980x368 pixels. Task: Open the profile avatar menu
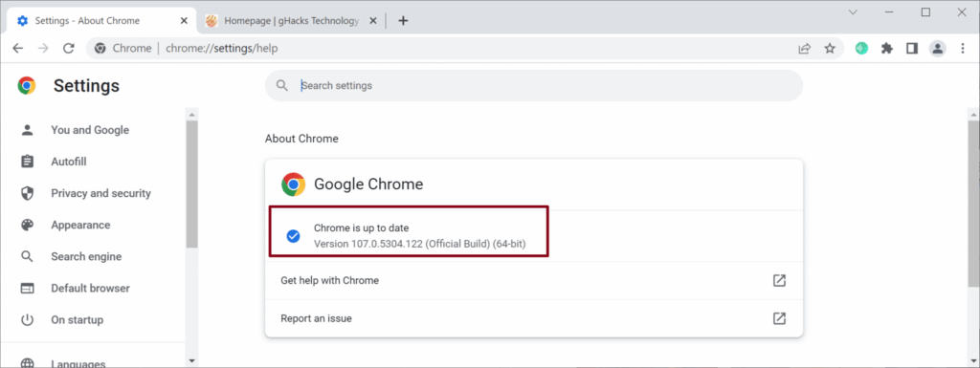pyautogui.click(x=938, y=49)
